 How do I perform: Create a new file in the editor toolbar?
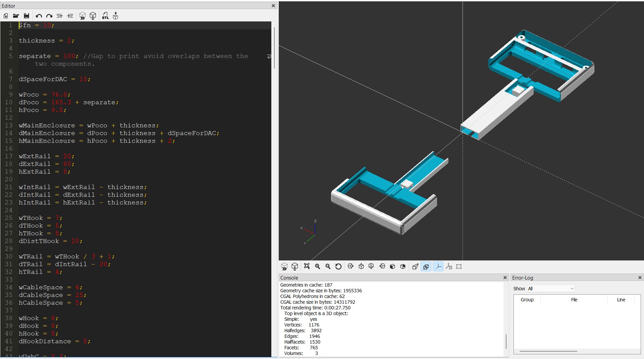click(6, 16)
